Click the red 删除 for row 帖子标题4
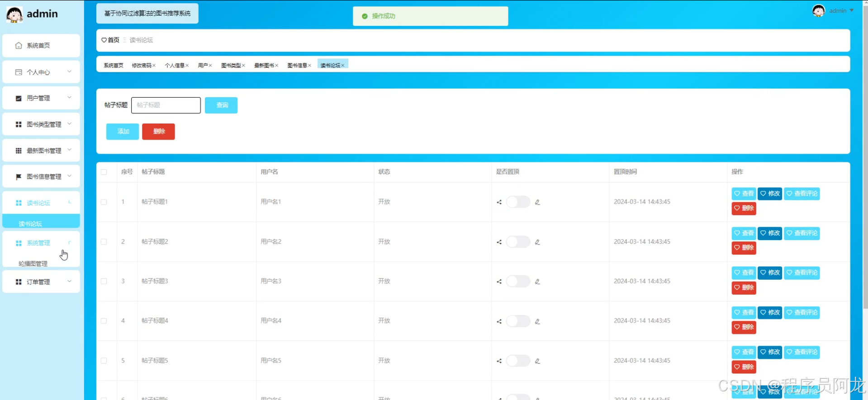Screen dimensions: 868x400 (x=744, y=327)
